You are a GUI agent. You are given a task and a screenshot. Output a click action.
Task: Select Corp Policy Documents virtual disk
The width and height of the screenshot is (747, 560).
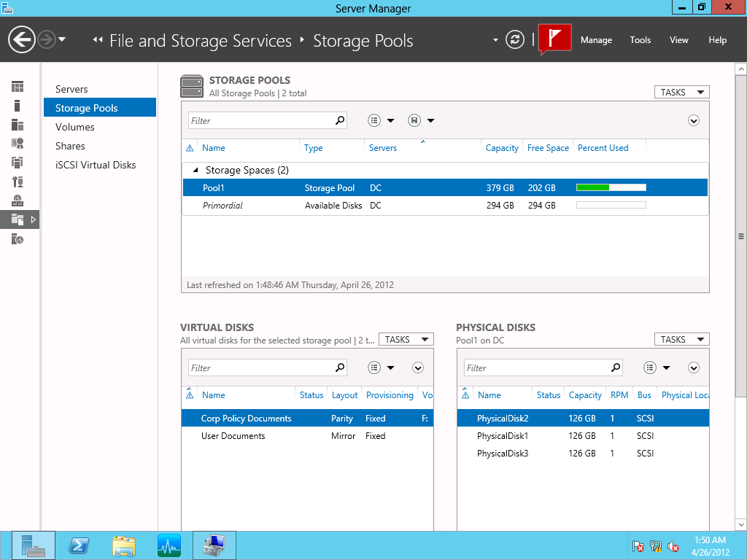(307, 418)
